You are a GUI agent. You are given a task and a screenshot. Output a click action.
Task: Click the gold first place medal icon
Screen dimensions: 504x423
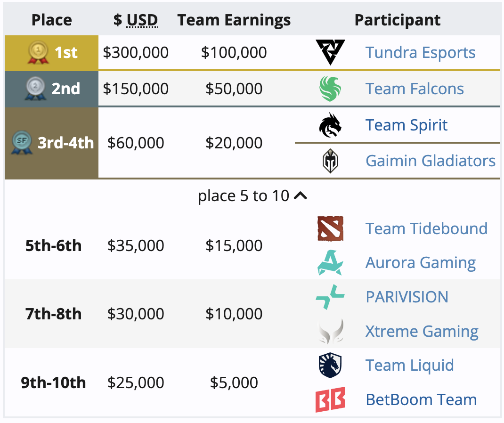pyautogui.click(x=38, y=52)
